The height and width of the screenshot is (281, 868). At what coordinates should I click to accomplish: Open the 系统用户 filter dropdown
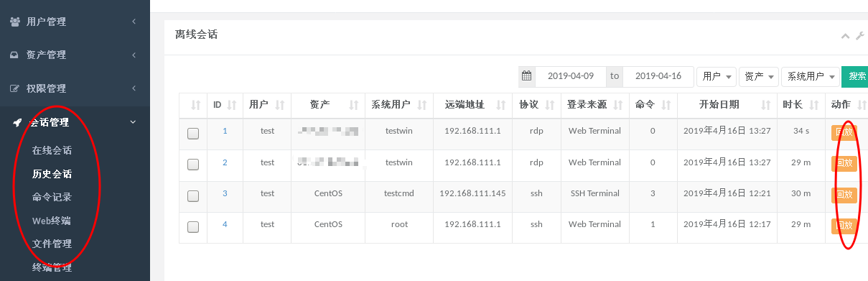coord(811,76)
